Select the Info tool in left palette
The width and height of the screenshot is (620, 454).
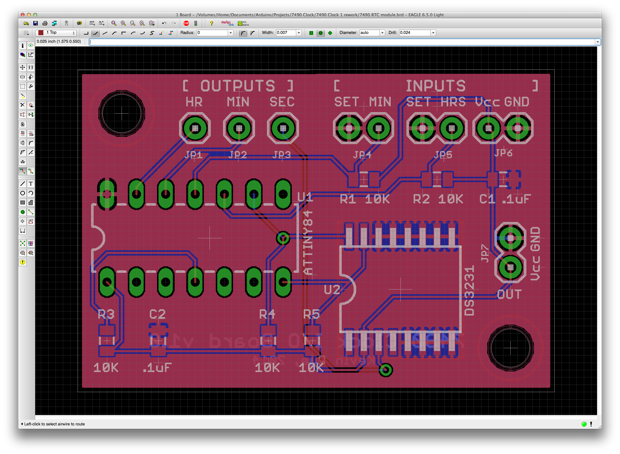[x=23, y=46]
